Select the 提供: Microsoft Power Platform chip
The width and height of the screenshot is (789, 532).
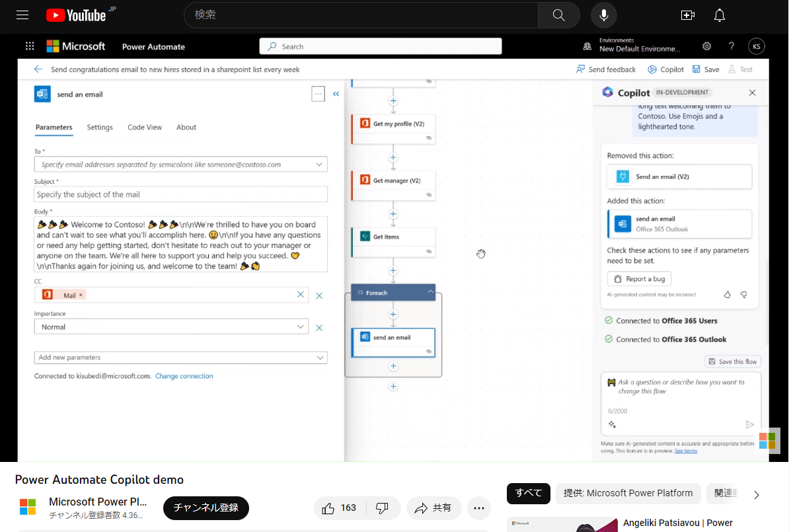pyautogui.click(x=628, y=493)
